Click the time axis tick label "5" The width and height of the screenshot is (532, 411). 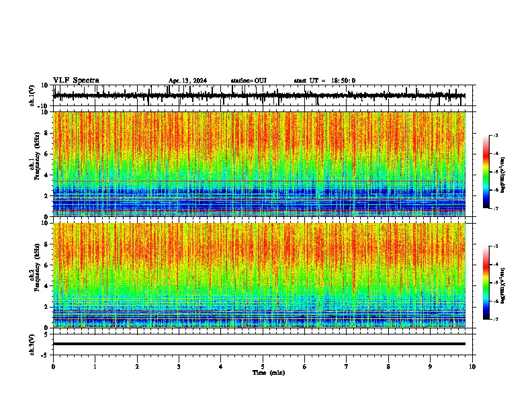click(x=263, y=367)
